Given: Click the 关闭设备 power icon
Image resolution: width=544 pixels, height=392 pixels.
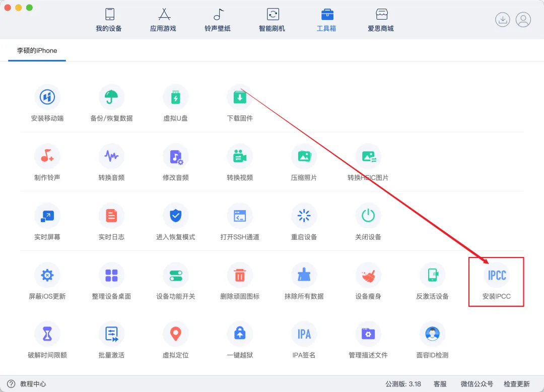Looking at the screenshot, I should click(x=368, y=216).
